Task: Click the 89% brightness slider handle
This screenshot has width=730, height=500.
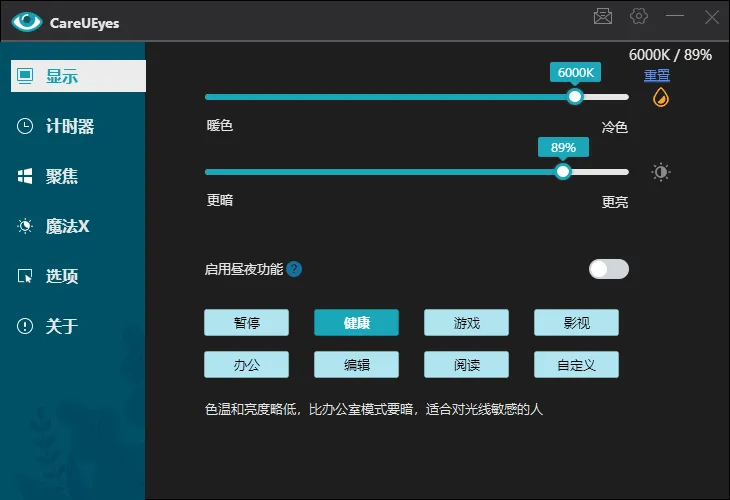Action: (563, 171)
